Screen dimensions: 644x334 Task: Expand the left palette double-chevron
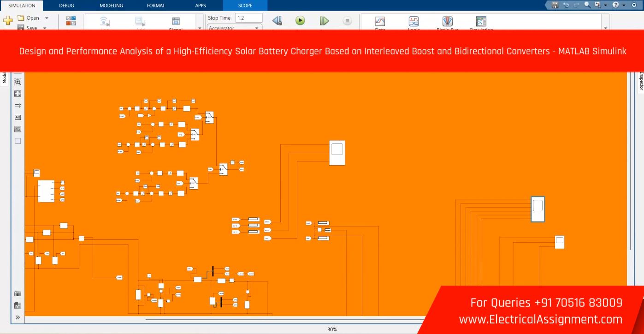point(18,317)
